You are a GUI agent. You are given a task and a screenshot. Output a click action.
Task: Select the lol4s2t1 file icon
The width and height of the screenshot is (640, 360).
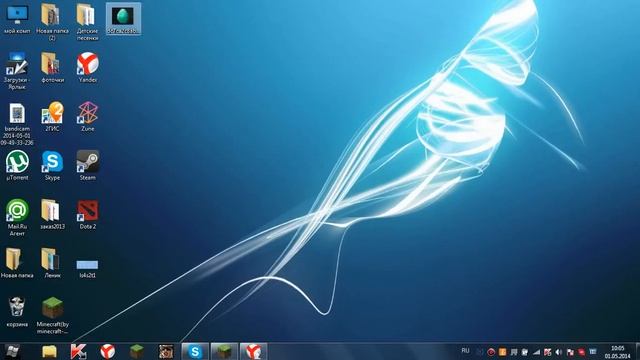coord(87,269)
